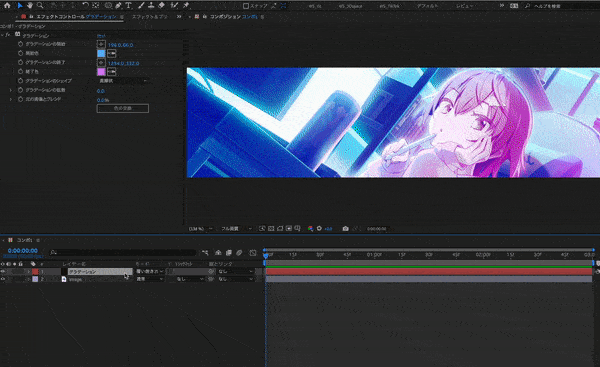Open the Graph Editor from timeline
Screen dimensions: 600x367
click(253, 253)
